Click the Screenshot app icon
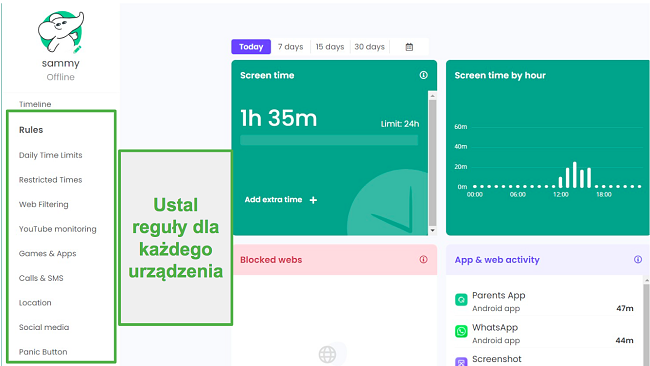This screenshot has height=366, width=650. tap(461, 362)
